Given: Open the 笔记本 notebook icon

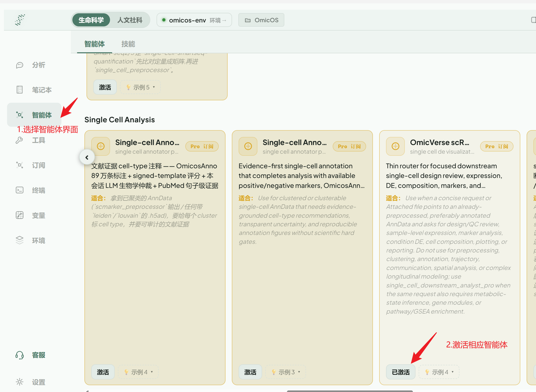Looking at the screenshot, I should [x=20, y=90].
